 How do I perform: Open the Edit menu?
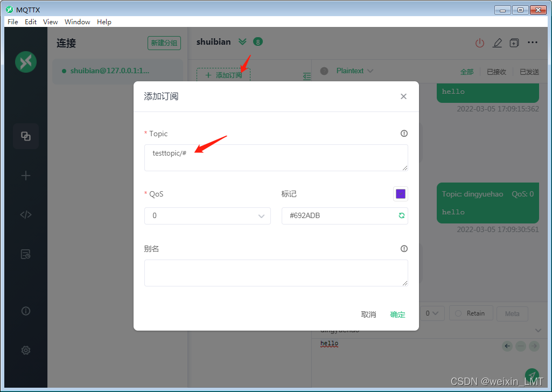31,22
